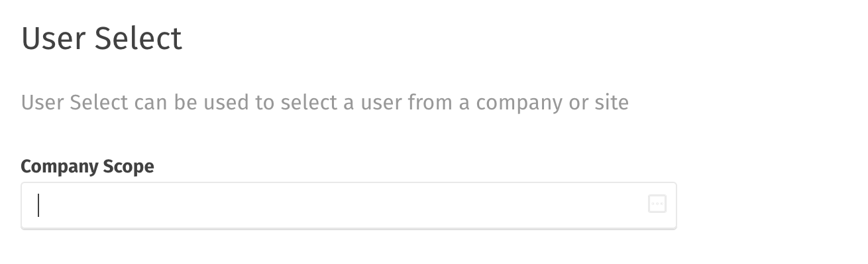Viewport: 868px width, 264px height.
Task: Click the Company Scope label
Action: 87,166
